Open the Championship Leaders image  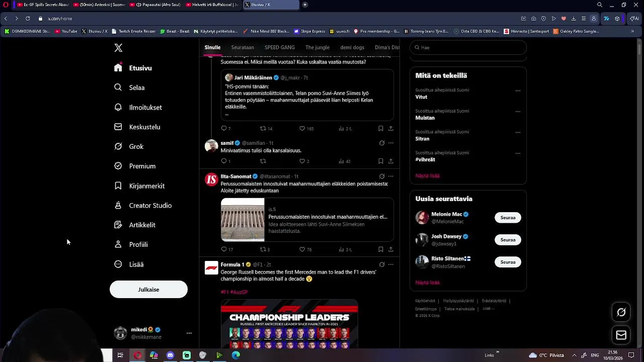tap(289, 324)
